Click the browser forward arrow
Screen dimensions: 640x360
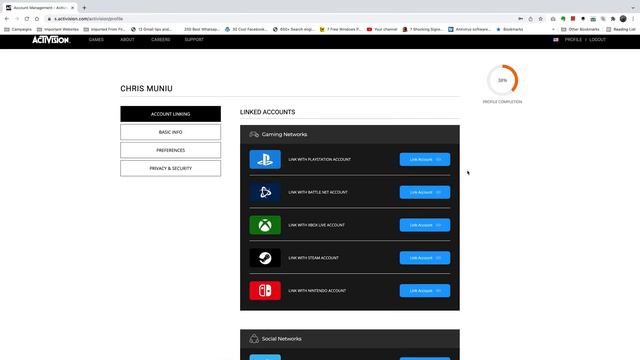tap(17, 19)
